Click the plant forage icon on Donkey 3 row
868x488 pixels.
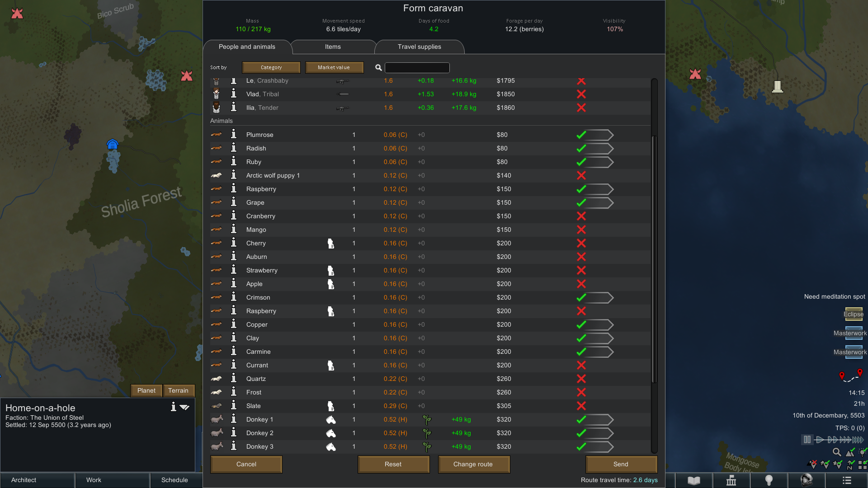coord(427,447)
